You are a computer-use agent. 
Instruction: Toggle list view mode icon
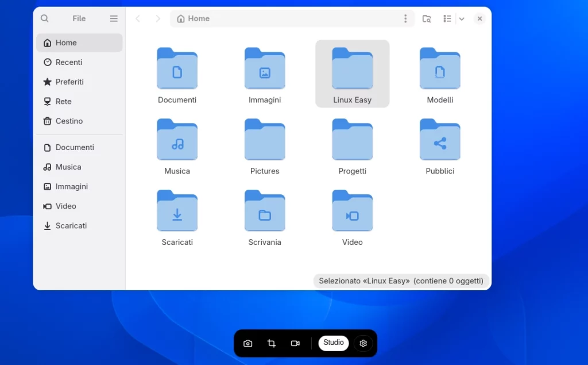(x=447, y=18)
